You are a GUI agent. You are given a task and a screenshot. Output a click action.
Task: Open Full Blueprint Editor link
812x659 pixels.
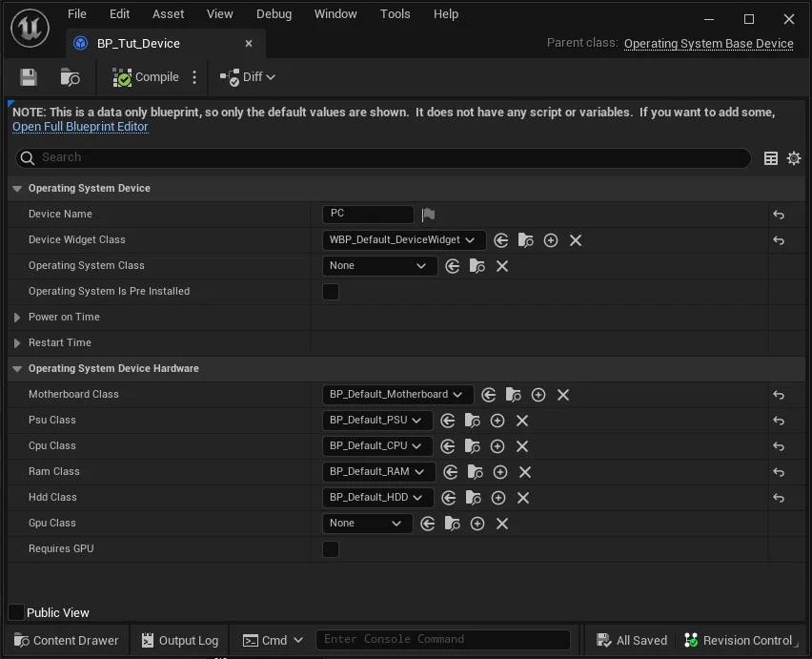tap(80, 127)
